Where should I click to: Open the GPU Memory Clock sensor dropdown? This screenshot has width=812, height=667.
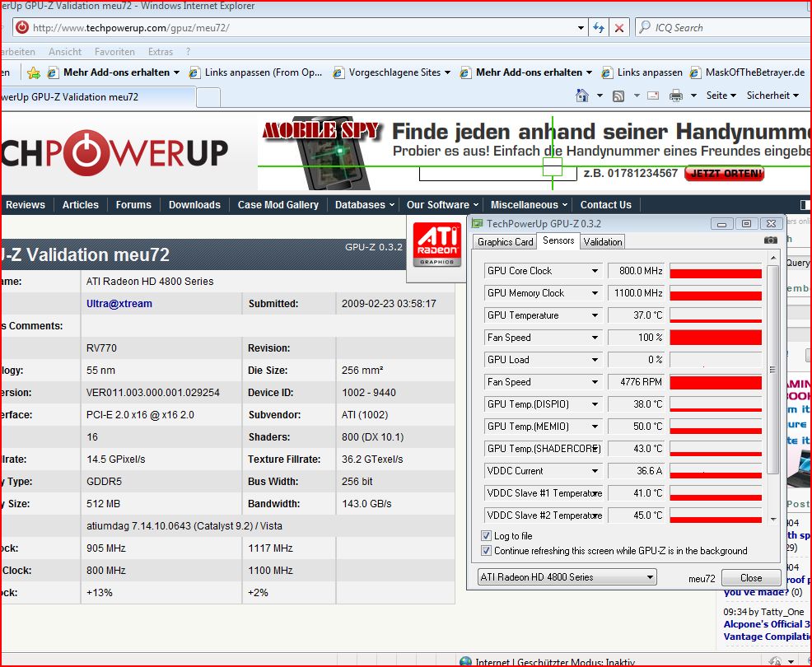coord(595,293)
